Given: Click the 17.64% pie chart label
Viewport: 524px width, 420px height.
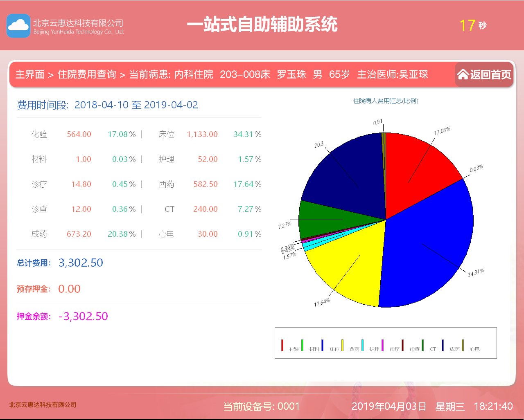Looking at the screenshot, I should 322,303.
